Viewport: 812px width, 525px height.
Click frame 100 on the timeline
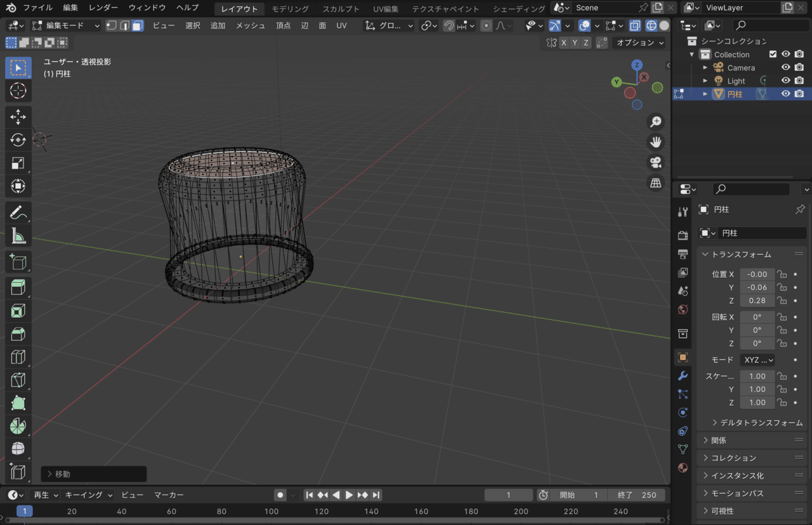coord(271,511)
